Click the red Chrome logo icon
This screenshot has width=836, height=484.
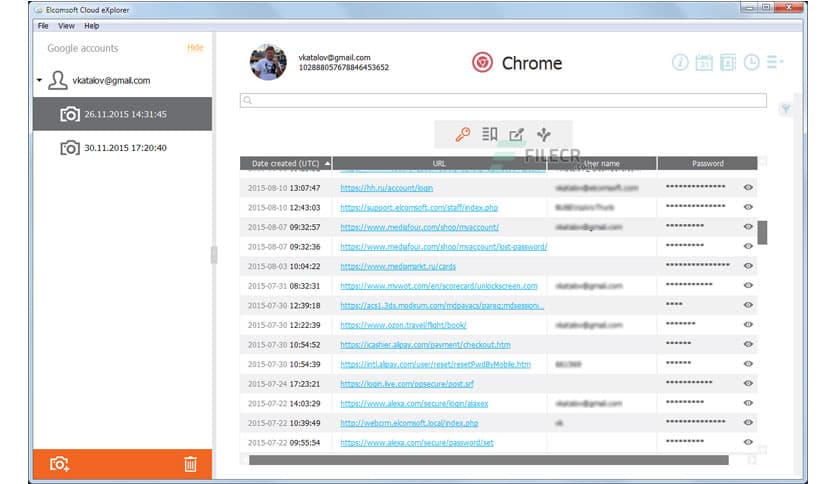[482, 62]
